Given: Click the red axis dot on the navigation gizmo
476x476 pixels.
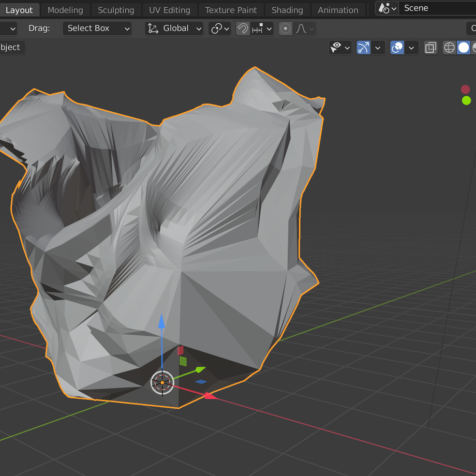Looking at the screenshot, I should [x=465, y=89].
